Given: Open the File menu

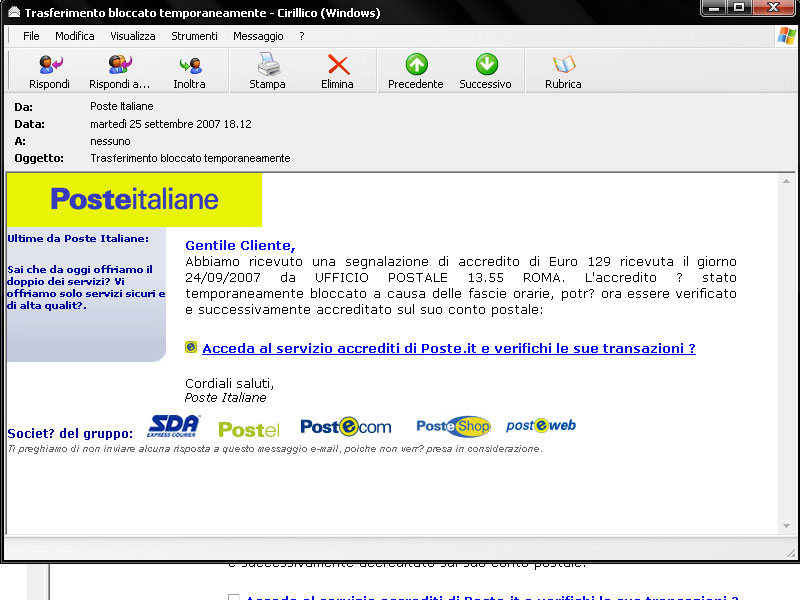Looking at the screenshot, I should [31, 36].
